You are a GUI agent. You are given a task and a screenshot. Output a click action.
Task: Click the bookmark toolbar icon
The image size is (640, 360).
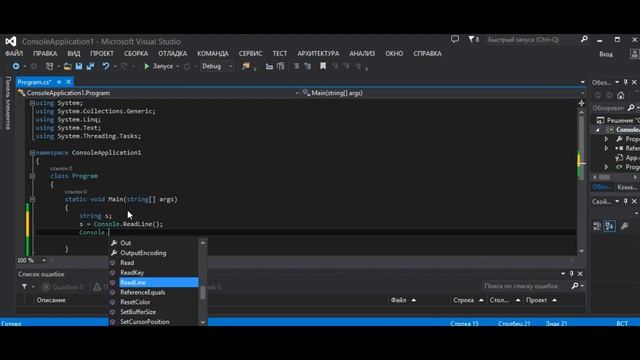(x=323, y=66)
